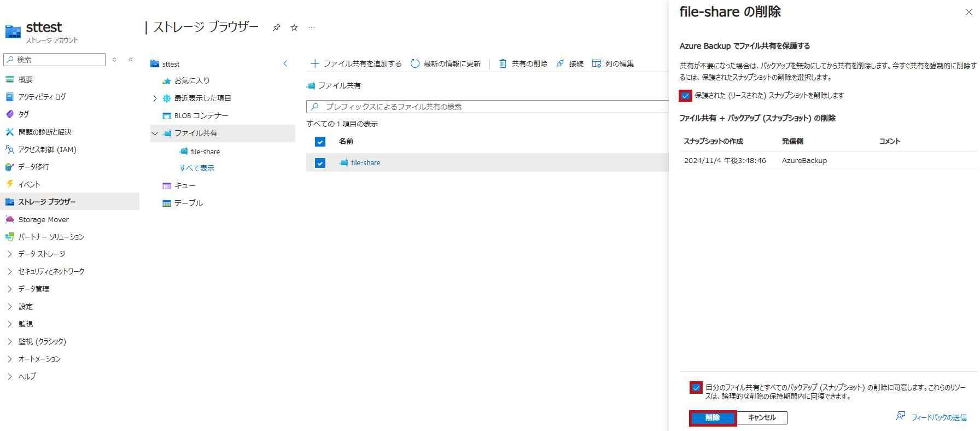The image size is (980, 431).
Task: Click フィードバックの送信 person icon
Action: 901,416
